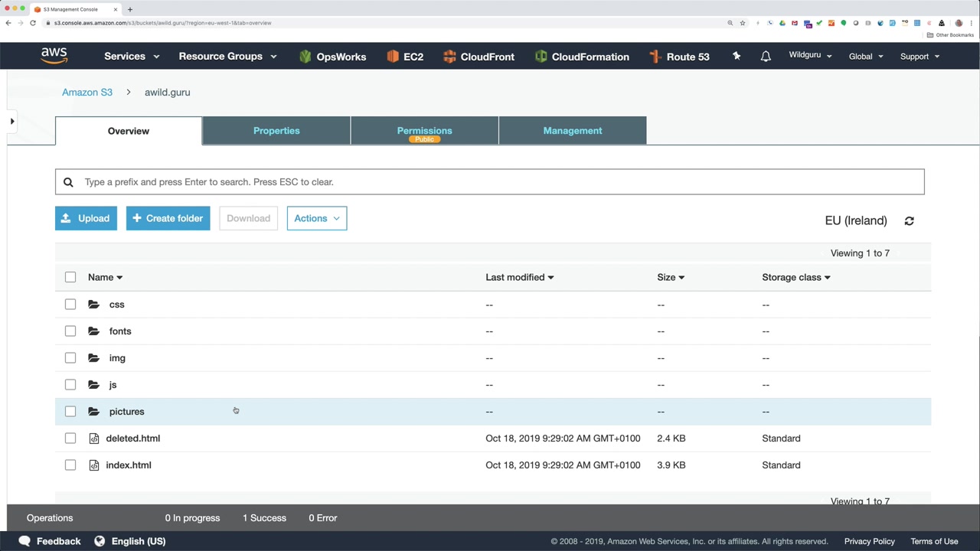
Task: Open the Wildguru account dropdown
Action: [x=810, y=56]
